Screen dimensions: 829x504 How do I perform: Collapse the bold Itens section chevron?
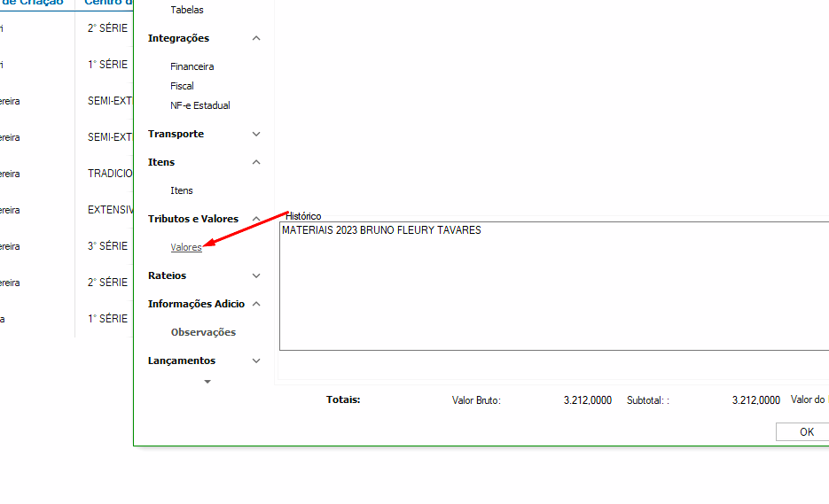[x=256, y=163]
